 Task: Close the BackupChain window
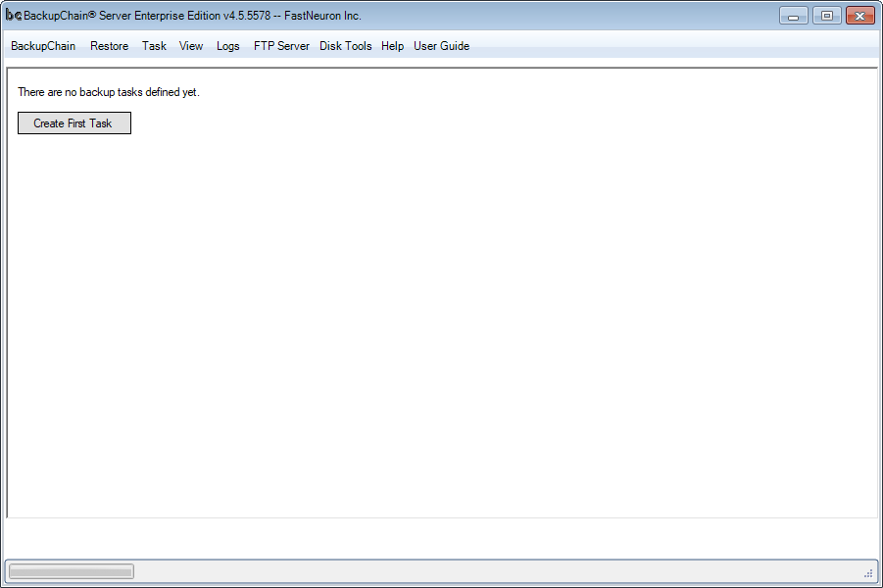[859, 16]
